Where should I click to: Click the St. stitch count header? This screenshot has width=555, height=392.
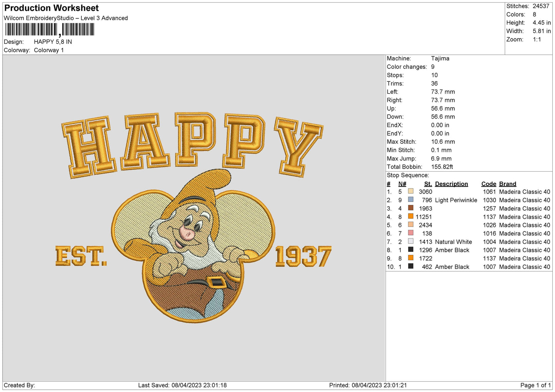428,184
